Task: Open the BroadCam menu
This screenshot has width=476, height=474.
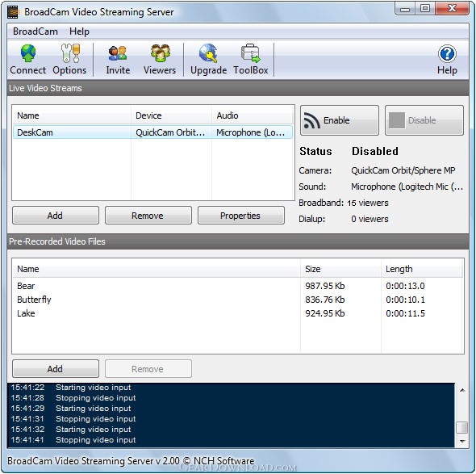Action: pos(35,31)
